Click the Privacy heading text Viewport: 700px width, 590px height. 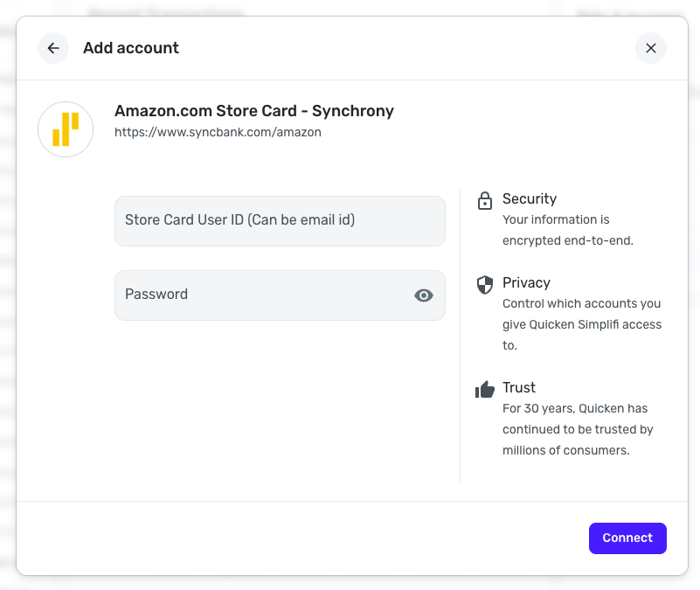click(526, 283)
